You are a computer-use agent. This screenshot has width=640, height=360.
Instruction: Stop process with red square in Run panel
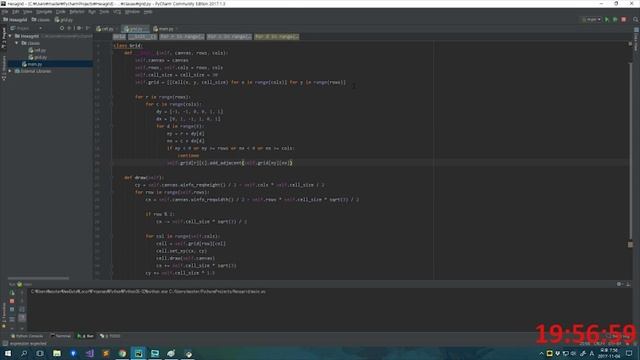coord(12,301)
